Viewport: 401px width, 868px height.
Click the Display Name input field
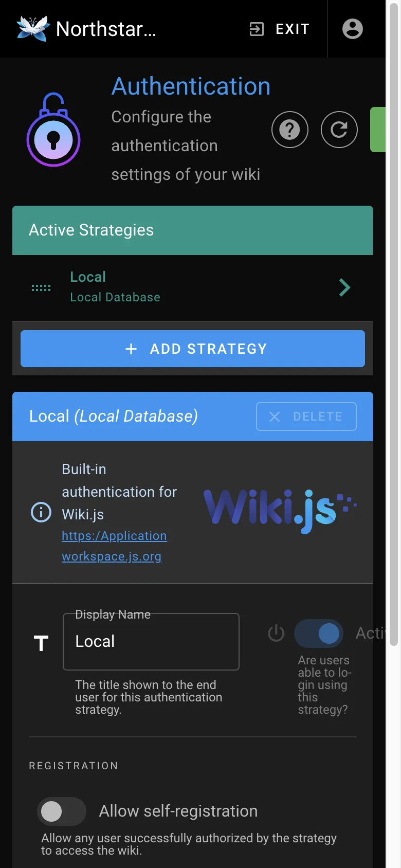[151, 642]
